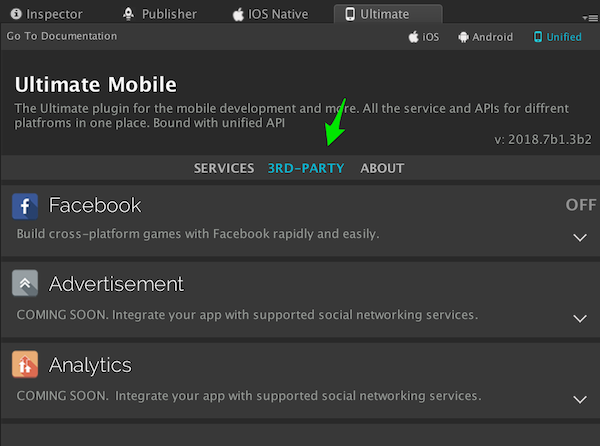Select the Ultimate tab

(x=388, y=14)
